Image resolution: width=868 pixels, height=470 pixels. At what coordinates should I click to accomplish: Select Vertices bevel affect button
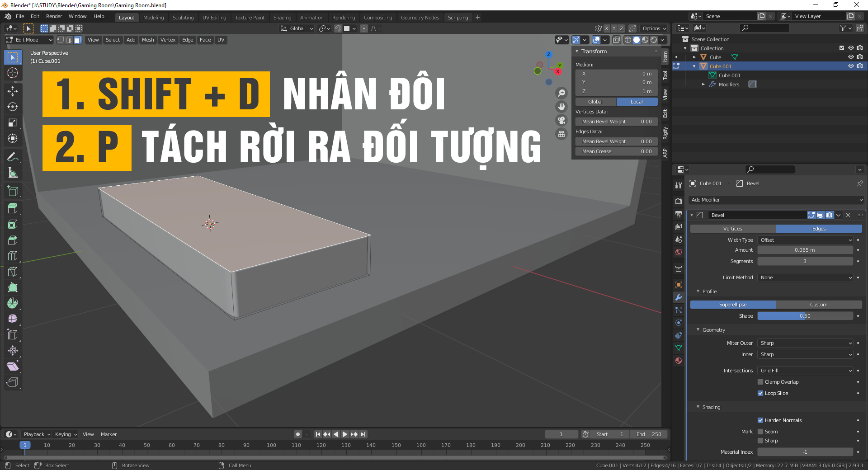(733, 229)
